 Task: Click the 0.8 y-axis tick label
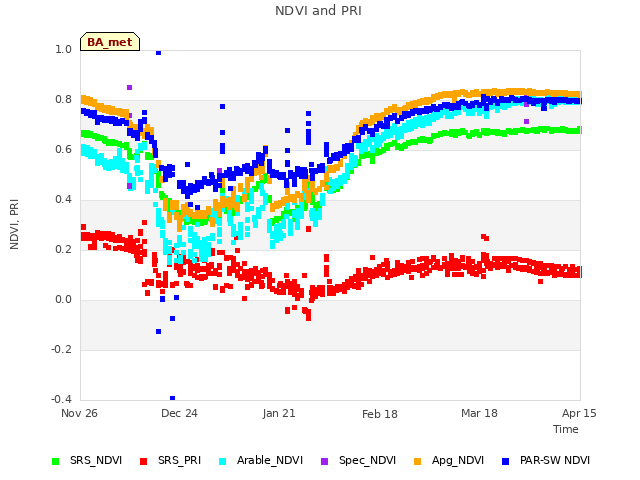(x=63, y=99)
